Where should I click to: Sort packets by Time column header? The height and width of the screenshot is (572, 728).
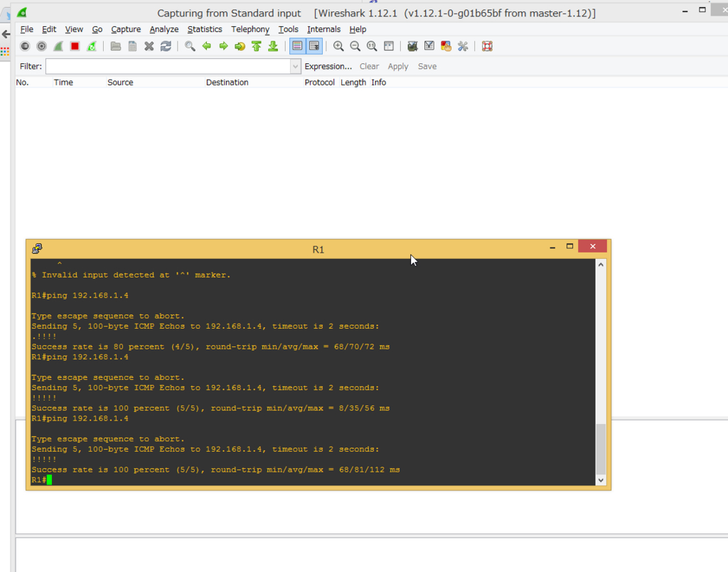[x=63, y=83]
